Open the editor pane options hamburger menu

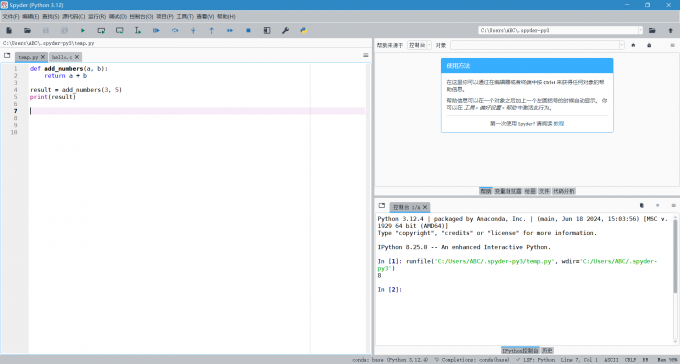(366, 56)
